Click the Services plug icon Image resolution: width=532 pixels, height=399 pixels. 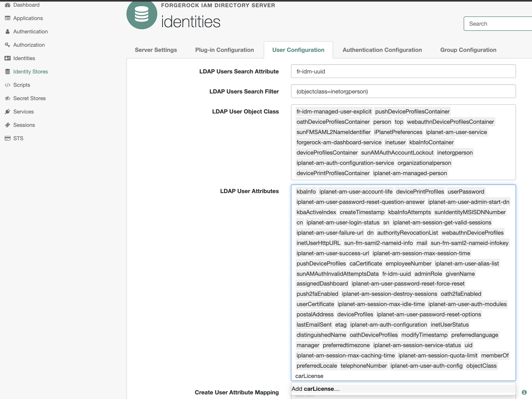click(x=7, y=112)
